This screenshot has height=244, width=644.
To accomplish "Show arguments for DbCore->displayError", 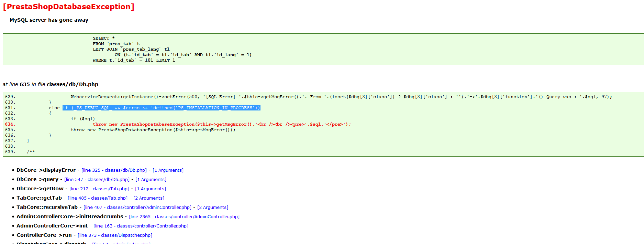I will coord(168,170).
